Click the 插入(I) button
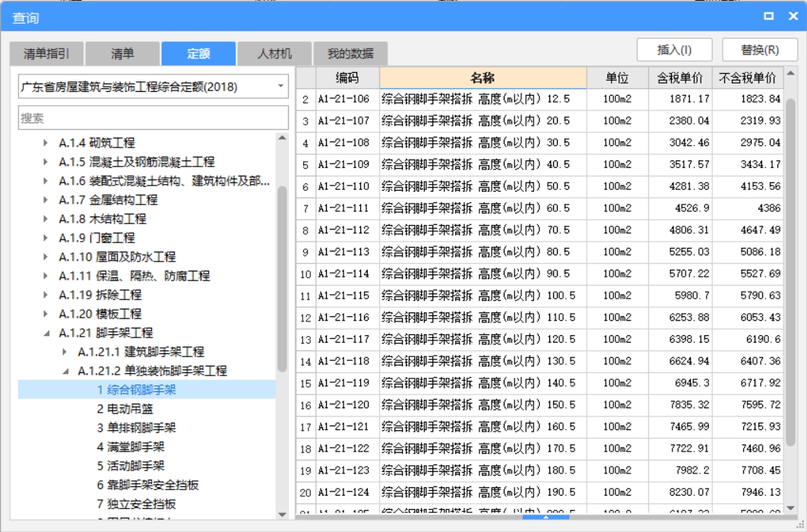 [674, 50]
